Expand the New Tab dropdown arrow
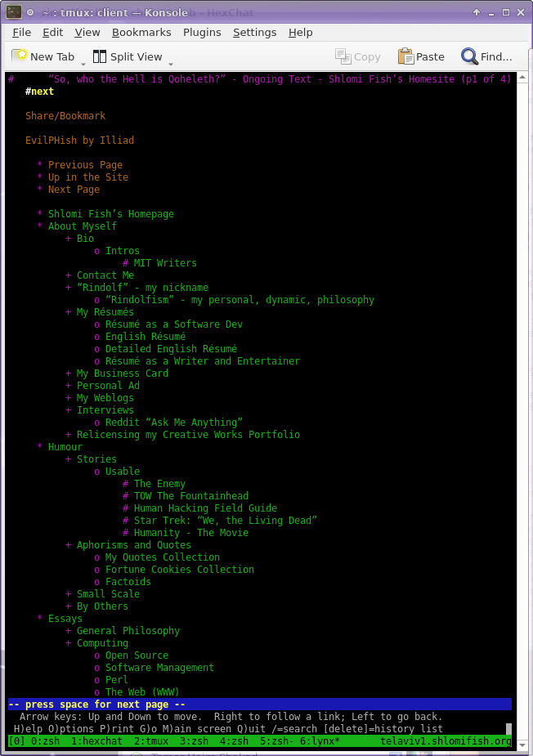This screenshot has height=756, width=533. click(83, 64)
